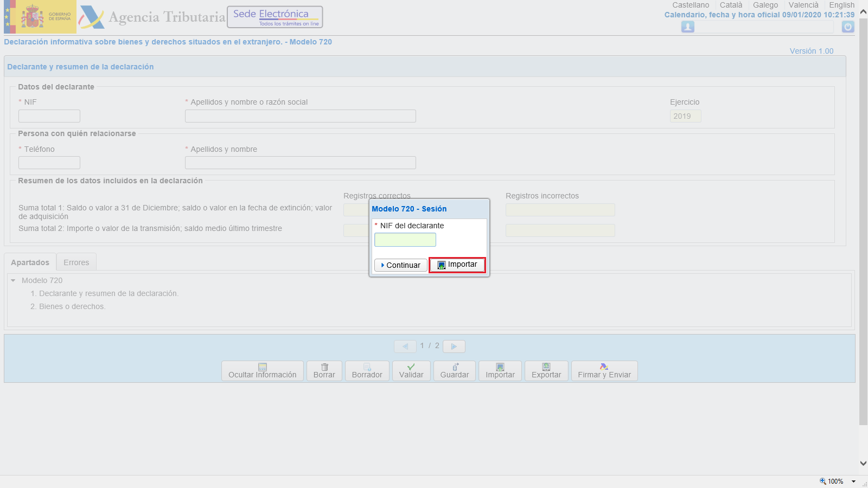868x488 pixels.
Task: Click the user profile icon in header
Action: pos(687,27)
